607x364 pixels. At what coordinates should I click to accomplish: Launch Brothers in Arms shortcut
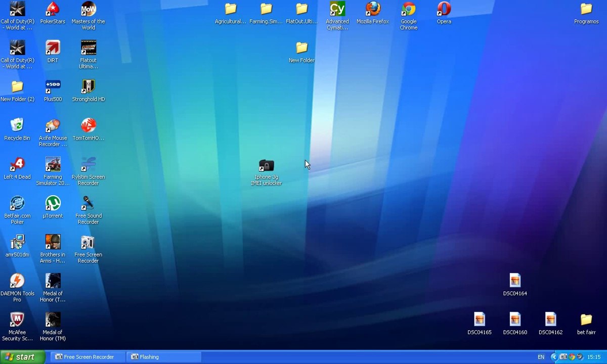(53, 243)
